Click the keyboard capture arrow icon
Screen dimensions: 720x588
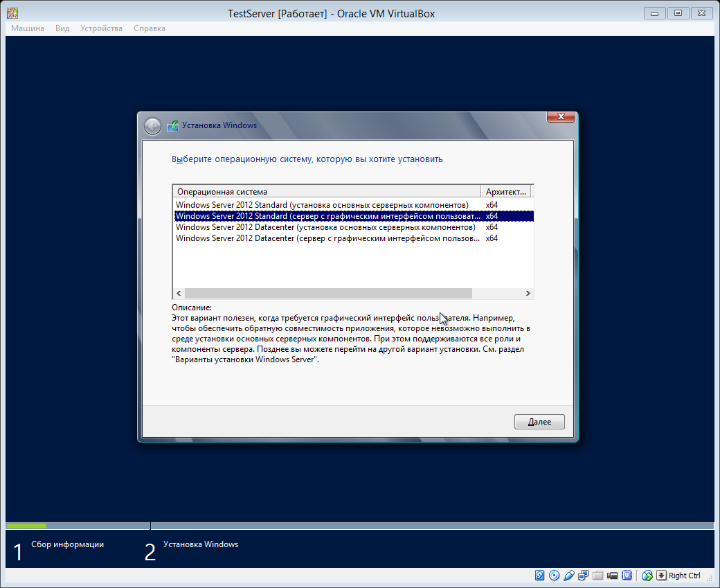[661, 575]
